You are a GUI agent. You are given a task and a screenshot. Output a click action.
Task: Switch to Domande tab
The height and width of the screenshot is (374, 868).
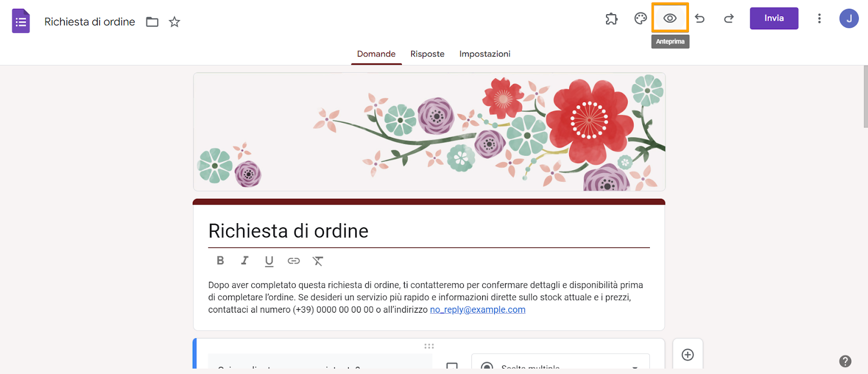point(376,54)
